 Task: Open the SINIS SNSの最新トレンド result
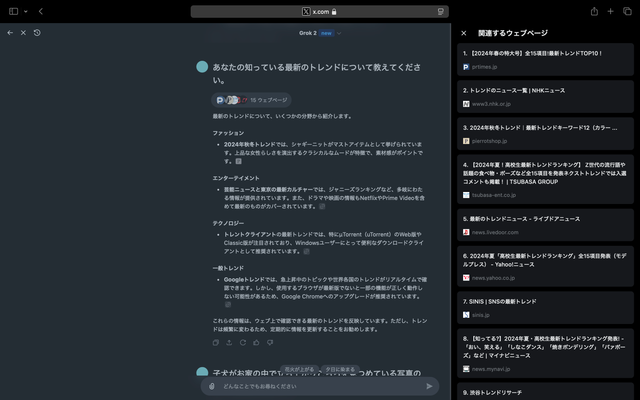[545, 308]
